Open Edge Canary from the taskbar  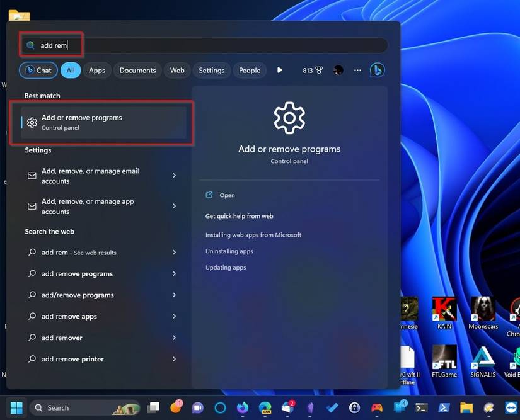[x=265, y=408]
